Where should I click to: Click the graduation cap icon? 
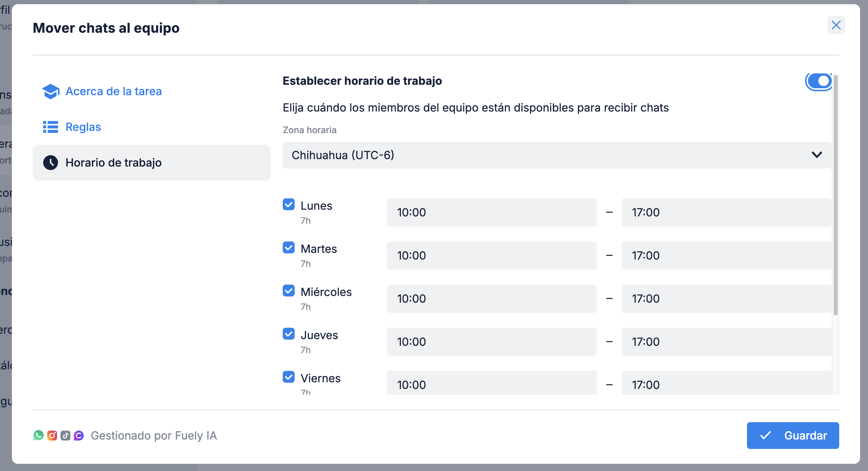point(51,91)
